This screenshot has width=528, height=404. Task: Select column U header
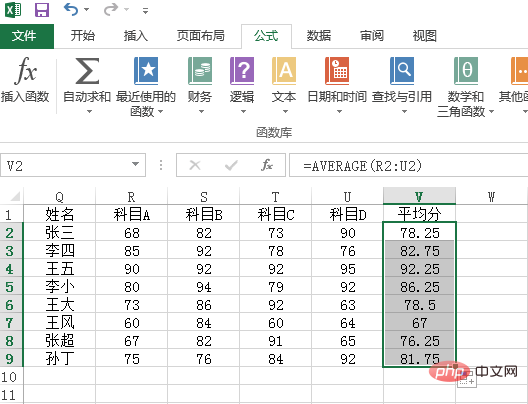click(x=348, y=197)
